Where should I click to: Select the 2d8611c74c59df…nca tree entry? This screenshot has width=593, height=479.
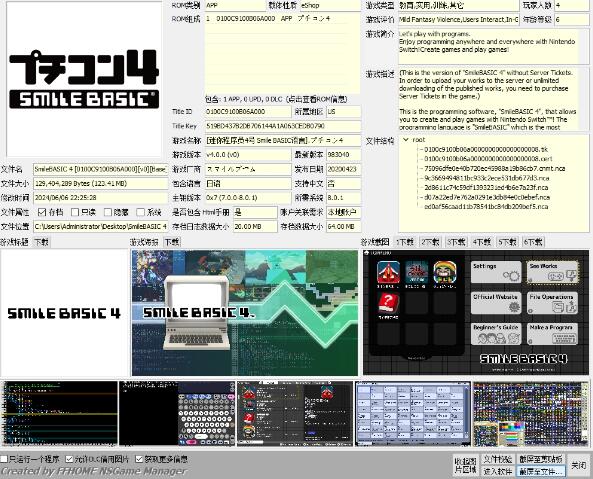(x=486, y=188)
